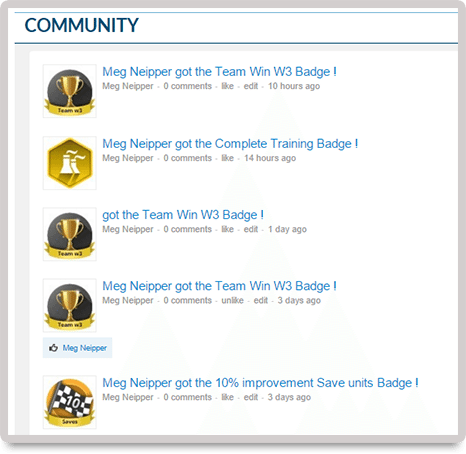Edit the 10% improvement Save units post
The height and width of the screenshot is (454, 466).
(x=251, y=397)
